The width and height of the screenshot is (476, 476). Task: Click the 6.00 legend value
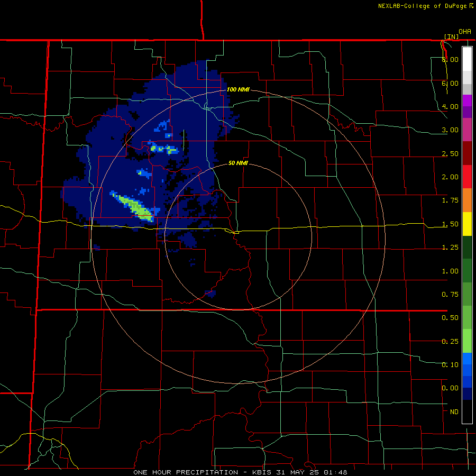click(450, 83)
